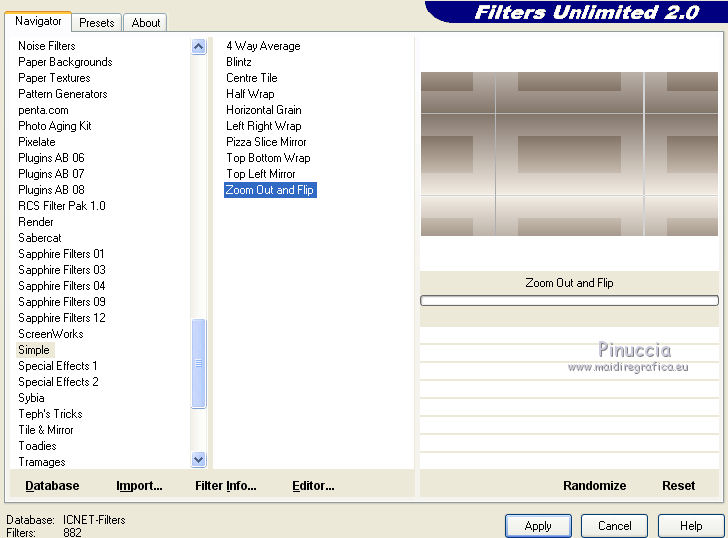Select the Paper Backgrounds category

65,62
